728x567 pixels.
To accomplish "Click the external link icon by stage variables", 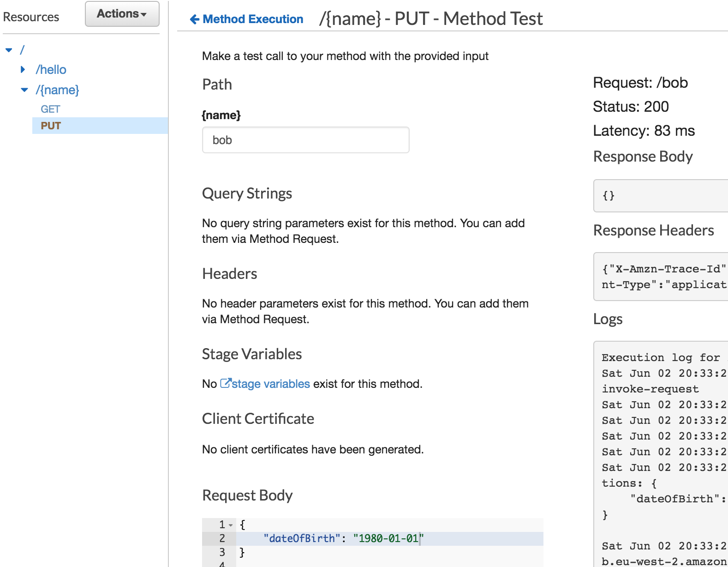I will tap(225, 383).
